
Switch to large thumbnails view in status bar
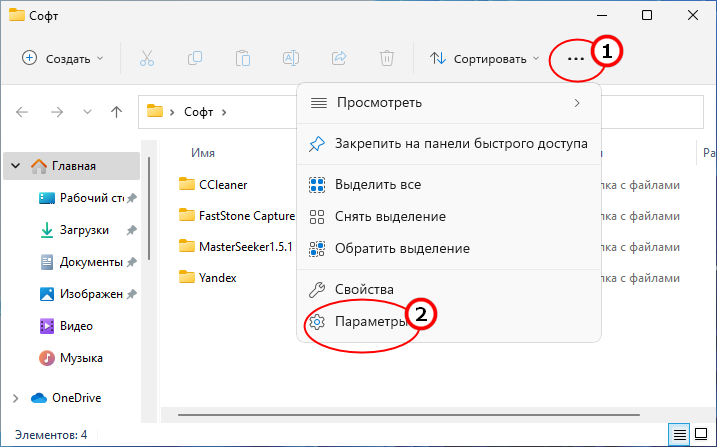pyautogui.click(x=701, y=434)
